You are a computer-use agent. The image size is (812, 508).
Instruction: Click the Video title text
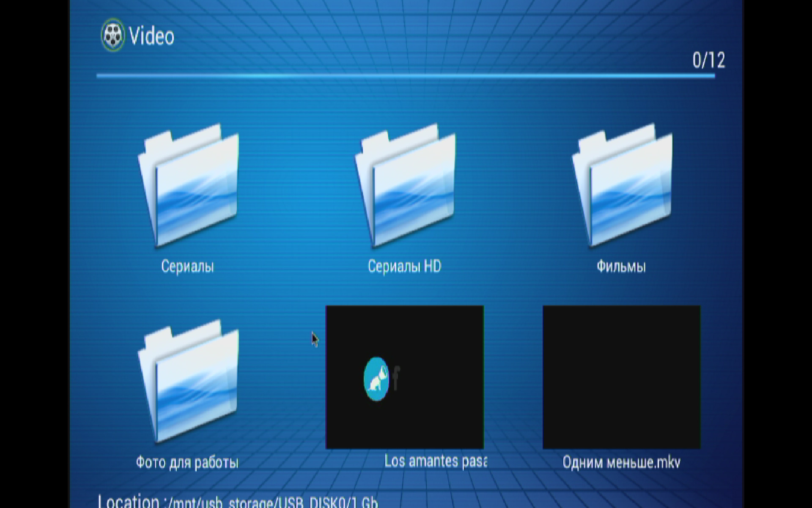tap(151, 36)
